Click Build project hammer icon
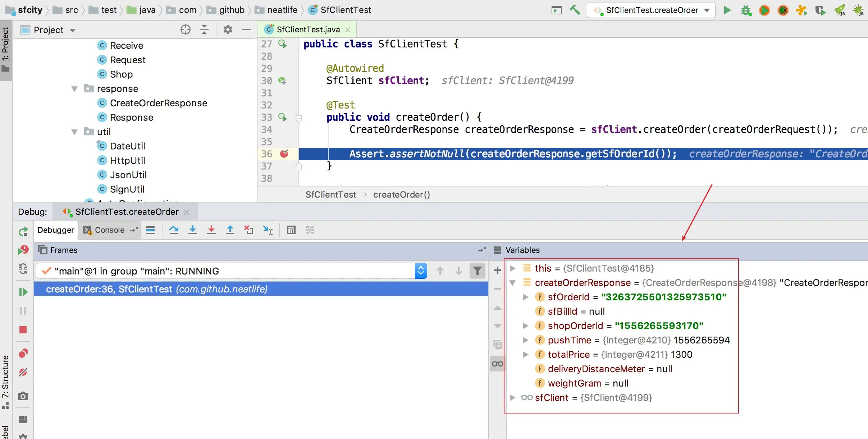Viewport: 868px width, 439px height. coord(575,10)
